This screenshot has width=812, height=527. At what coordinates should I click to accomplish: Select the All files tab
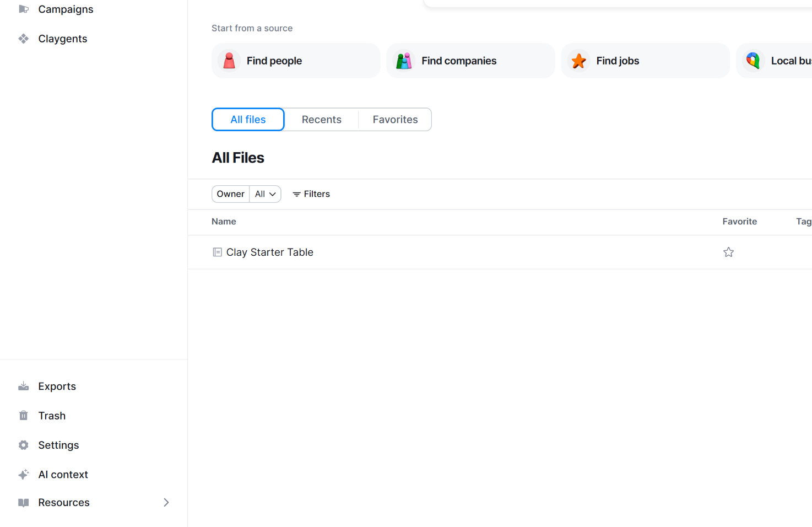click(248, 120)
